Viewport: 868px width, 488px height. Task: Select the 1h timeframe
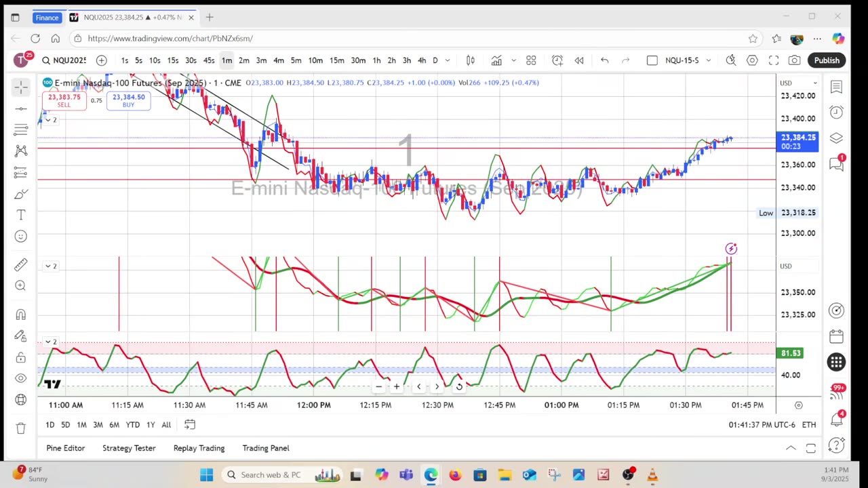[376, 60]
